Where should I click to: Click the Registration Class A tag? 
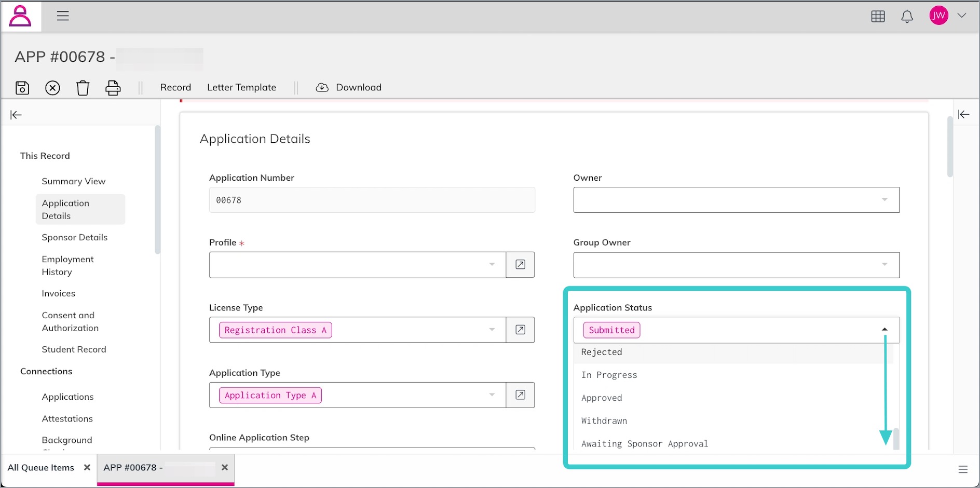click(x=275, y=330)
